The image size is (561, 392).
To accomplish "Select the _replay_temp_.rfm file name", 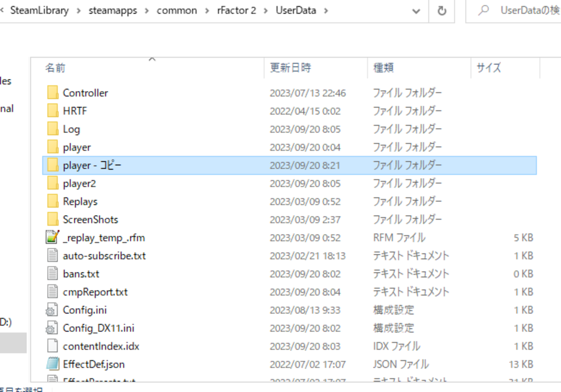I will click(x=104, y=238).
